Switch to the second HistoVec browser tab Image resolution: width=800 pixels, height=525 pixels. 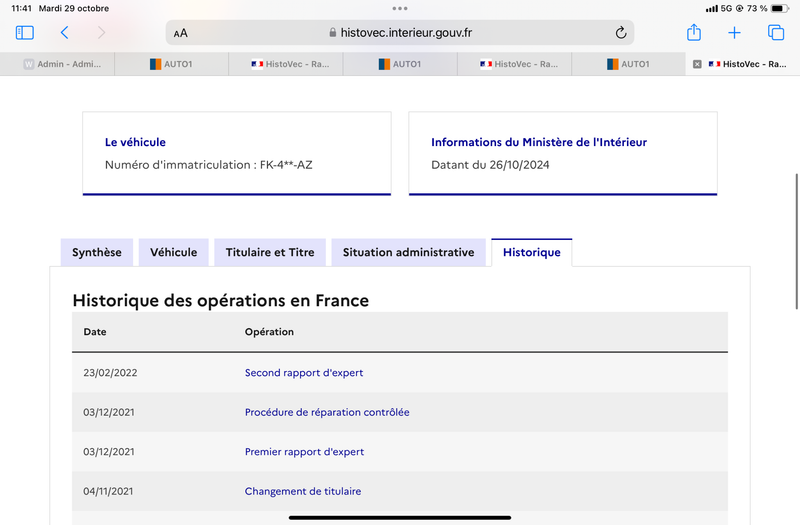(x=514, y=64)
